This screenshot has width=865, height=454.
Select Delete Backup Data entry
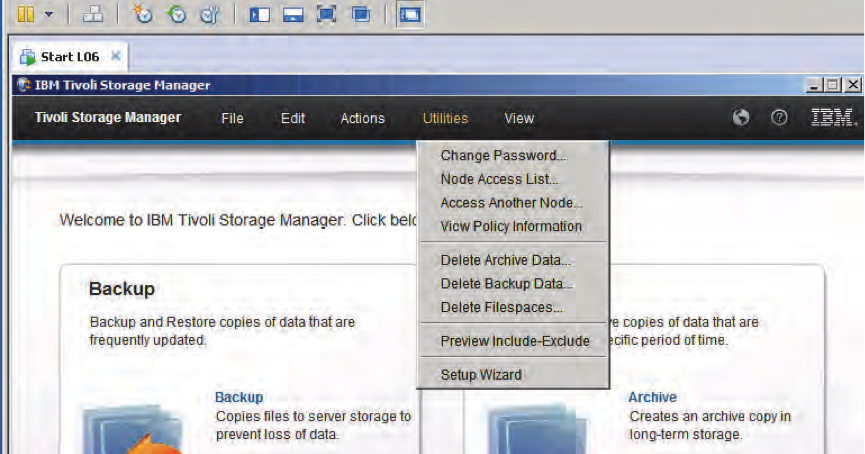pyautogui.click(x=513, y=284)
